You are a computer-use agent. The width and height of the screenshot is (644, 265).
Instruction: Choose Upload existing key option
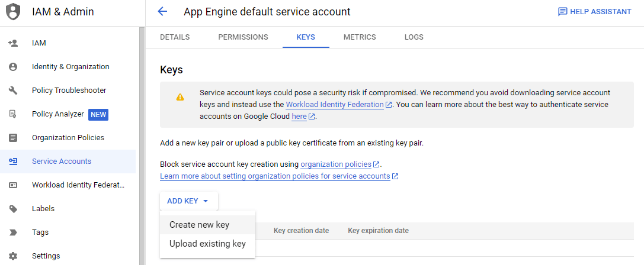pyautogui.click(x=207, y=244)
